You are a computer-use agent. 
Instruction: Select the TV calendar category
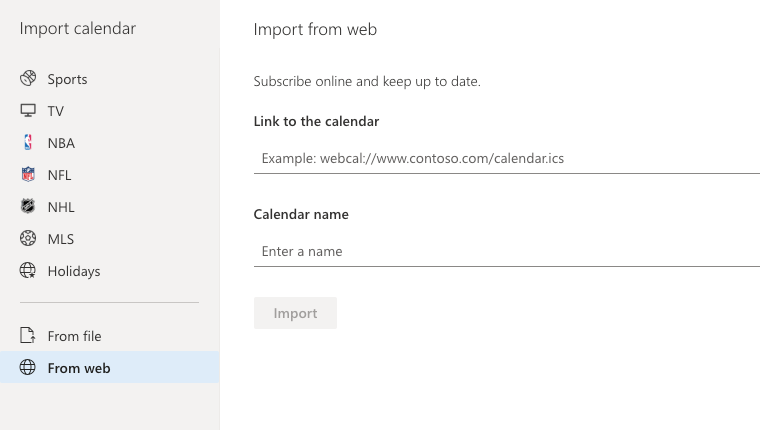pos(110,111)
